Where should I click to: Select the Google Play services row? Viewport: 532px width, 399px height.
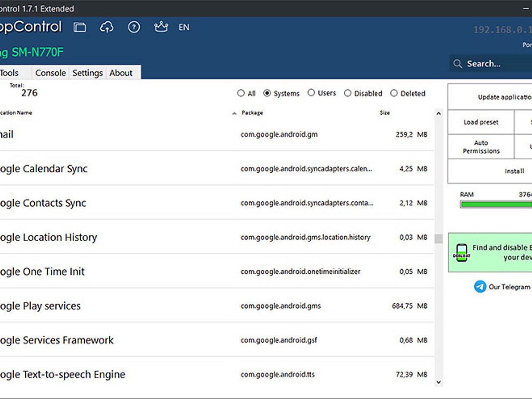[217, 306]
